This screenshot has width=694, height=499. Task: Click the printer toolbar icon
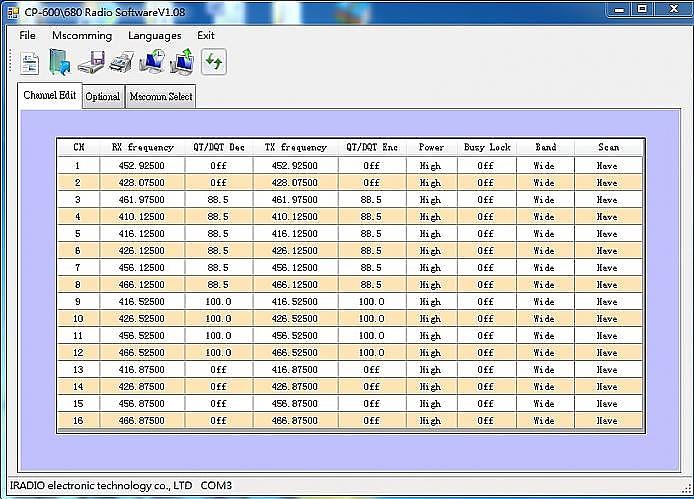[x=122, y=62]
